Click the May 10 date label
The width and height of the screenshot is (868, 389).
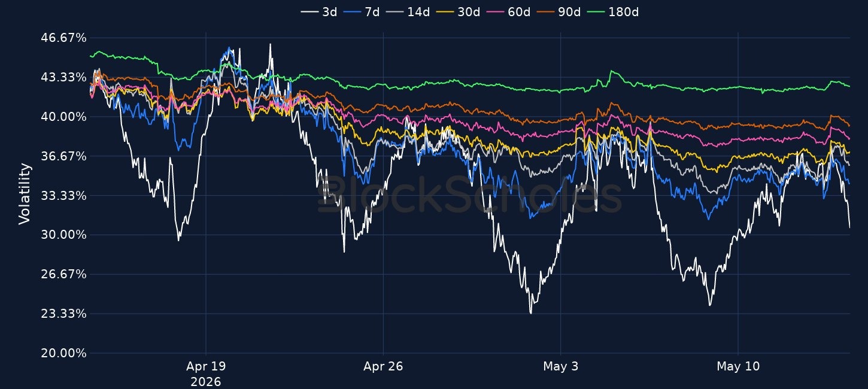coord(738,366)
